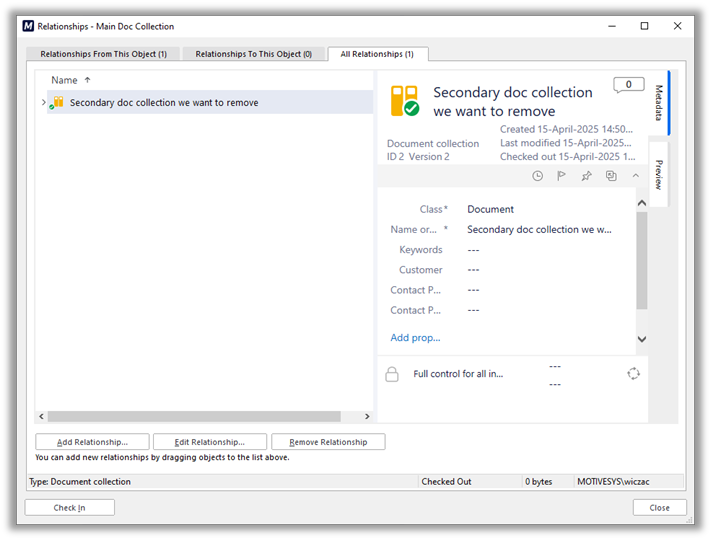This screenshot has width=712, height=540.
Task: Click the Check In button
Action: [69, 508]
